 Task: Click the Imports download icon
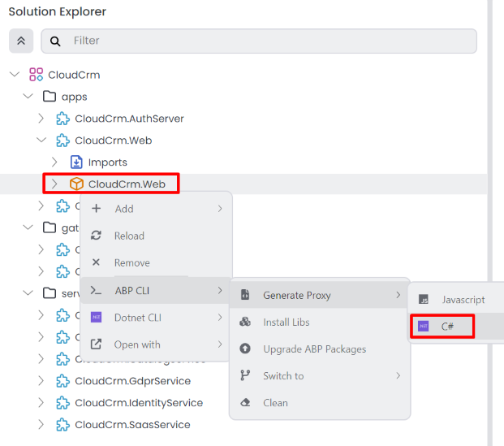point(76,162)
